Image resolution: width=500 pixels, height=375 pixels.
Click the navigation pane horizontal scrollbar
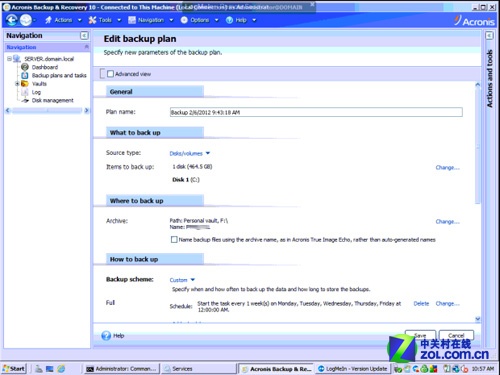47,110
